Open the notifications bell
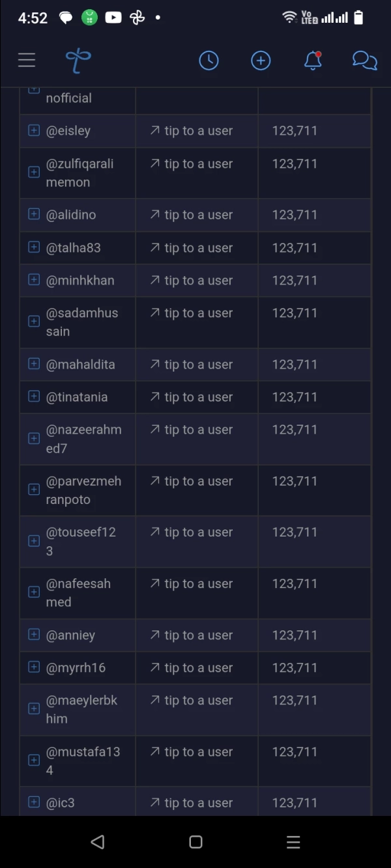 coord(313,60)
